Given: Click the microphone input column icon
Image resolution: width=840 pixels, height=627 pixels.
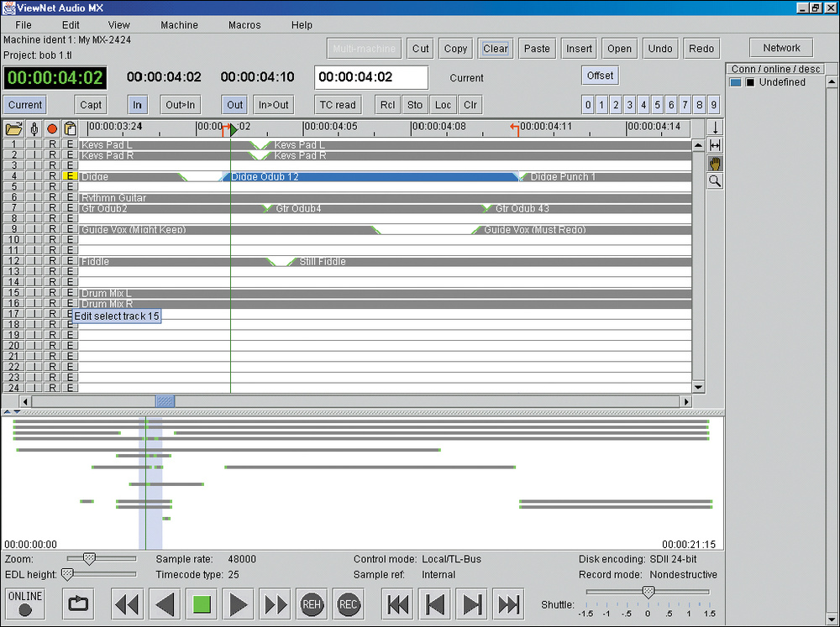Looking at the screenshot, I should coord(34,129).
